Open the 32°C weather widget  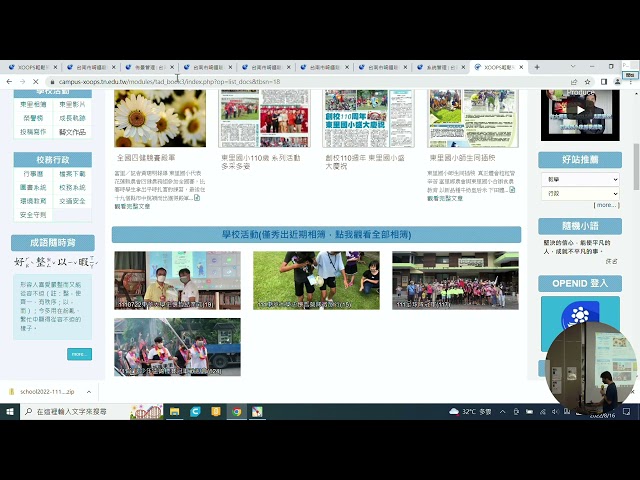pos(470,411)
